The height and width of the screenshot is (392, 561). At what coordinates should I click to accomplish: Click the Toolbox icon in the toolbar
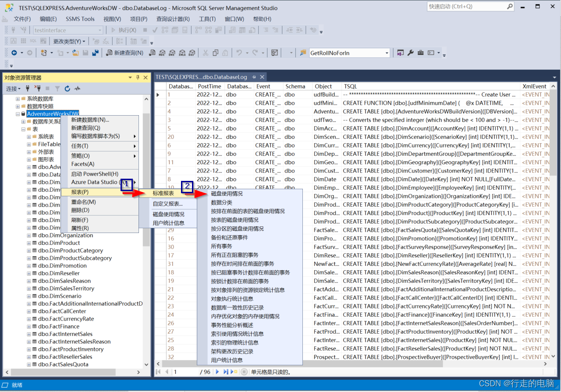pos(421,53)
